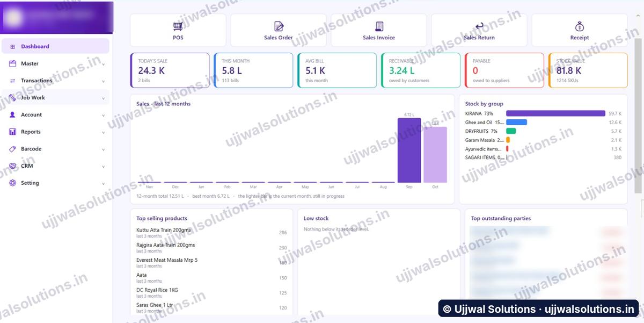Click the Sales Order edit icon
This screenshot has height=323, width=644.
pos(279,26)
